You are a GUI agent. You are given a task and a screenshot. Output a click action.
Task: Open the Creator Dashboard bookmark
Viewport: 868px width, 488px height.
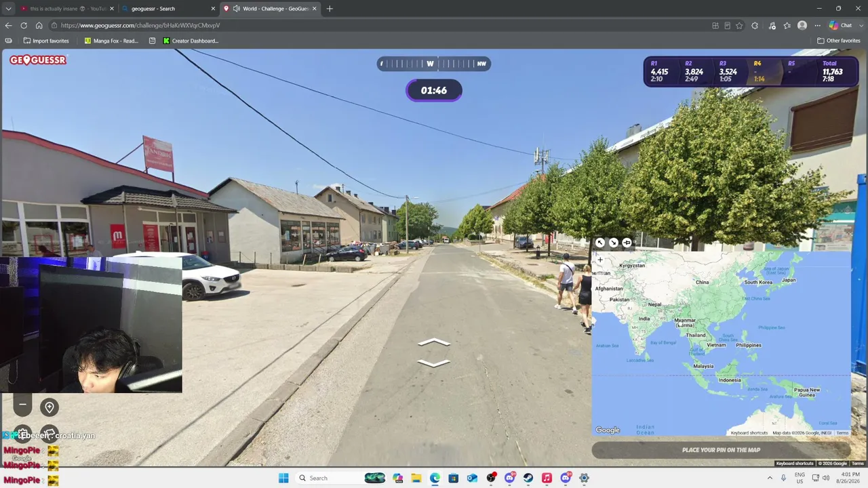(191, 41)
